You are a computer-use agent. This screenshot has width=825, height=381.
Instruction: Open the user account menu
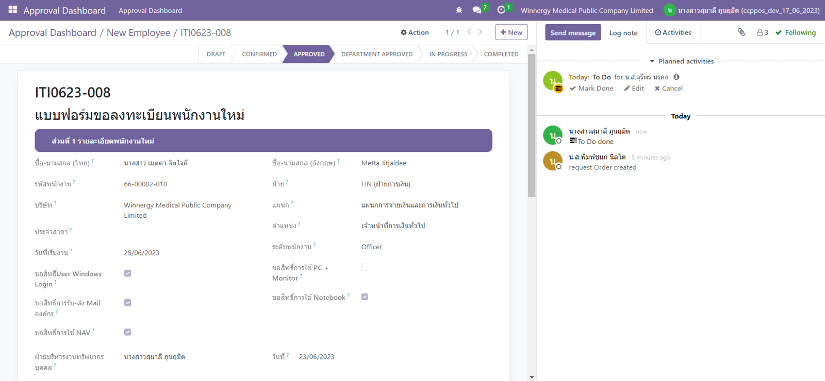point(742,10)
